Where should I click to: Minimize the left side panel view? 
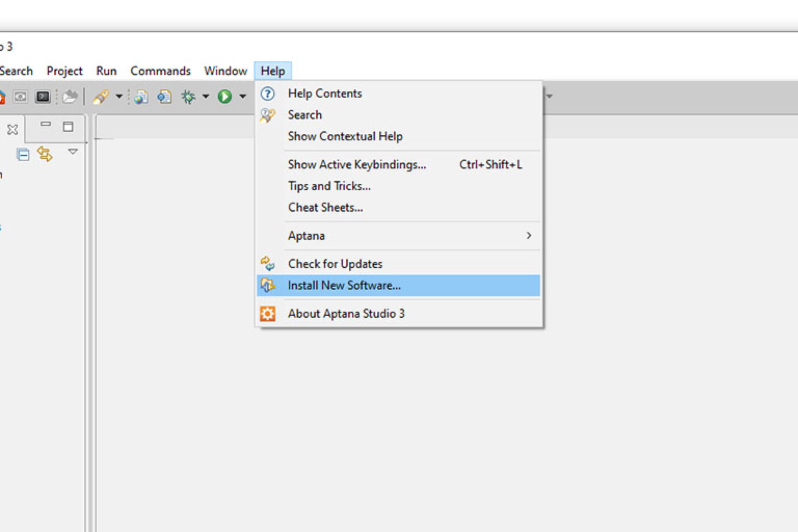tap(46, 124)
